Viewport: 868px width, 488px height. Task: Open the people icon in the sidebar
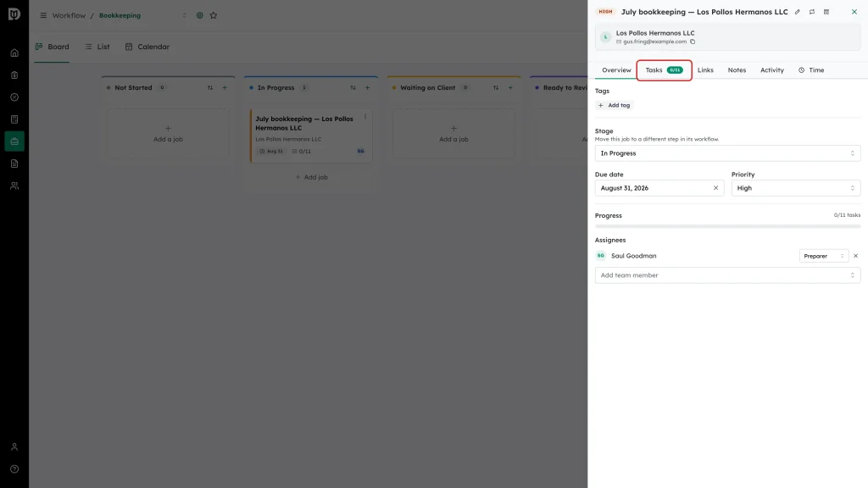[14, 186]
